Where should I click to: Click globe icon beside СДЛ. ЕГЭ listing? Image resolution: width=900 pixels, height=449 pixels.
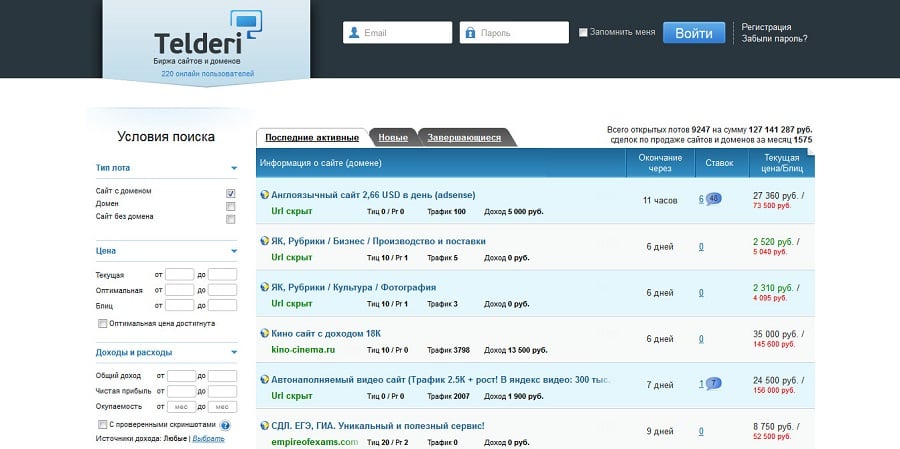click(x=264, y=426)
